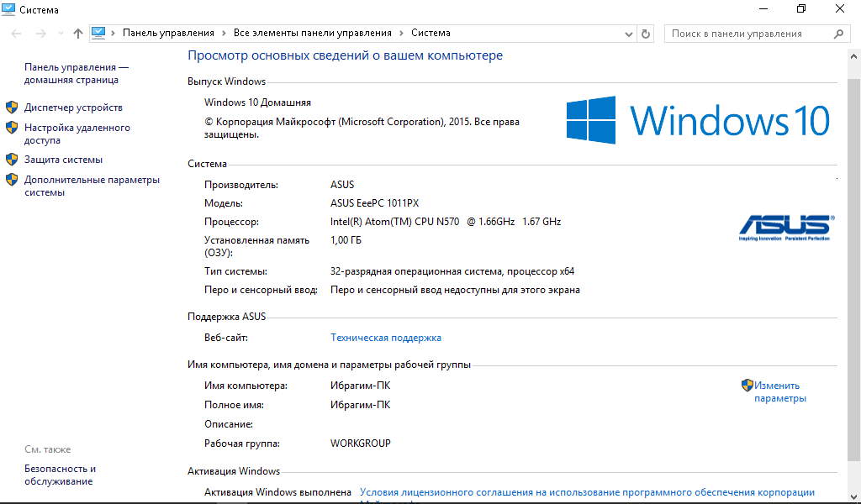Open 'Защита системы' link
861x504 pixels.
point(63,160)
